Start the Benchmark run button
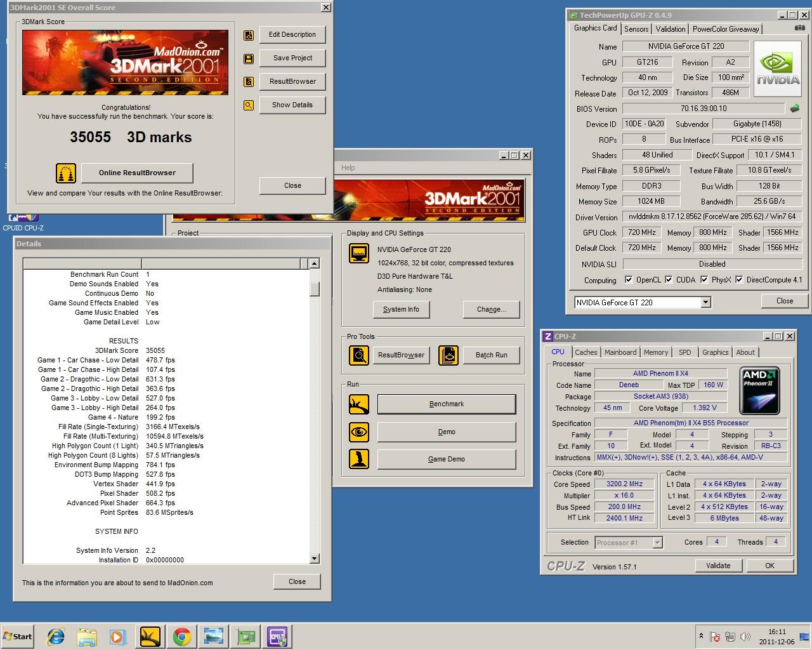Image resolution: width=812 pixels, height=650 pixels. point(447,404)
